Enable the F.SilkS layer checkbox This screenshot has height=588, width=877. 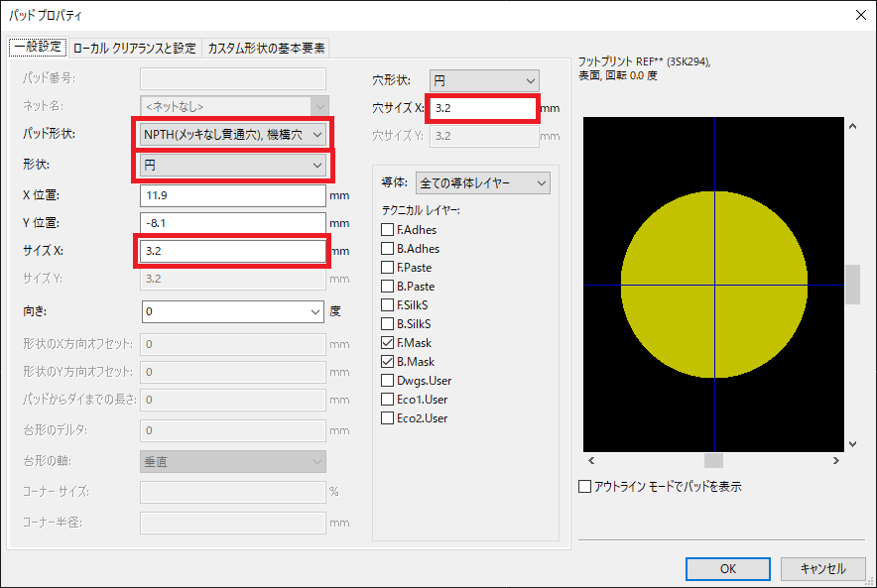pyautogui.click(x=387, y=305)
